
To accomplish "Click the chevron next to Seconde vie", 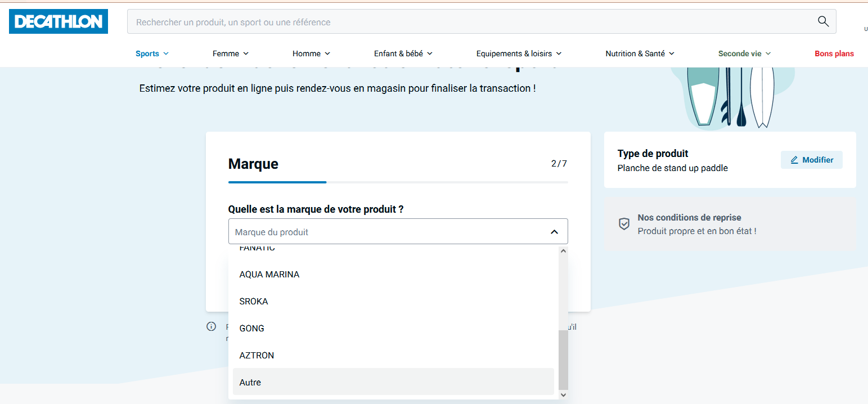I will 768,53.
